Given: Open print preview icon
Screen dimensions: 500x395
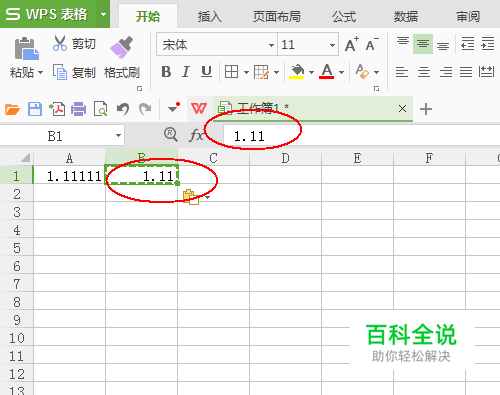Looking at the screenshot, I should point(100,109).
